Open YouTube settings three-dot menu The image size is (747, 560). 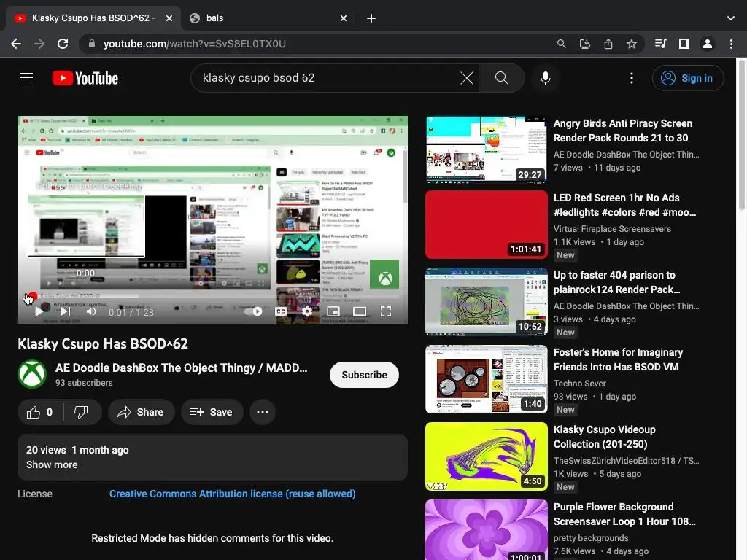point(631,77)
